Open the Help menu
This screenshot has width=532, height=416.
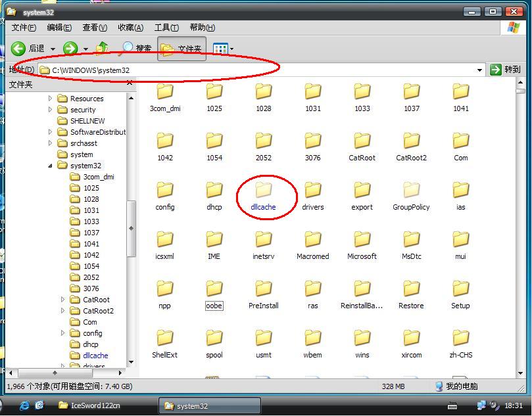point(203,28)
